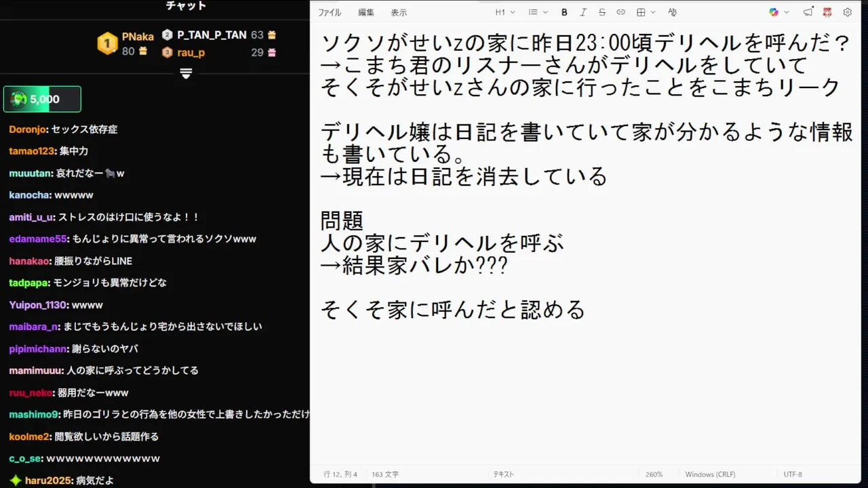Open the 編集 menu in Notepad
The height and width of the screenshot is (488, 868).
(366, 12)
